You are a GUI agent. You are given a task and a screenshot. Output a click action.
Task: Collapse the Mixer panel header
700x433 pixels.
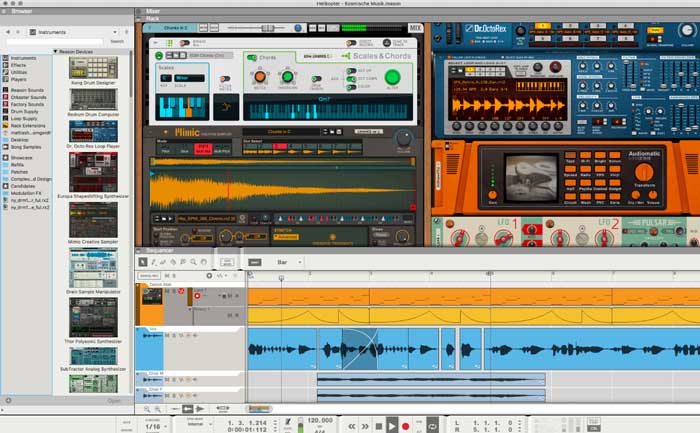point(139,11)
